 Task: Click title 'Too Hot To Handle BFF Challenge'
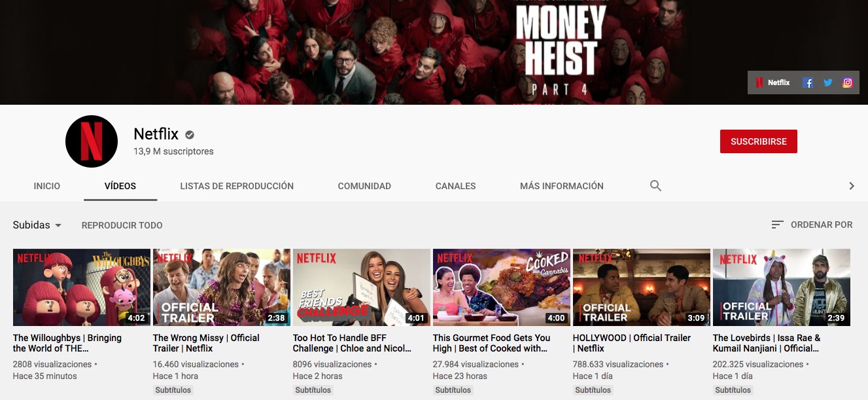pos(353,343)
